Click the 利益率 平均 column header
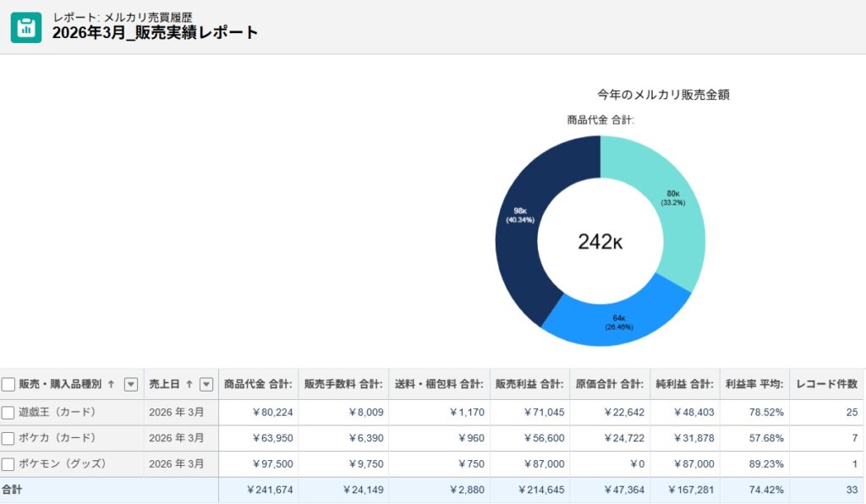Screen dimensions: 866x504 click(x=755, y=384)
